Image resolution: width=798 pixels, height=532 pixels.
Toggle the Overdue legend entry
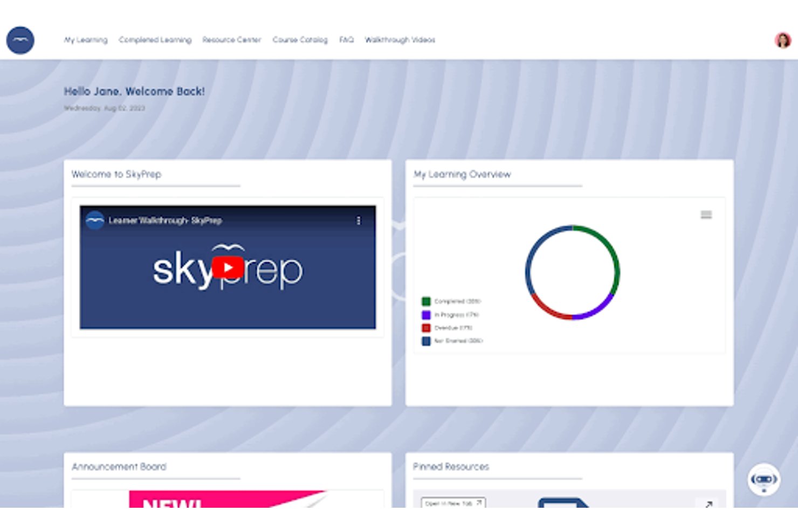(x=447, y=328)
